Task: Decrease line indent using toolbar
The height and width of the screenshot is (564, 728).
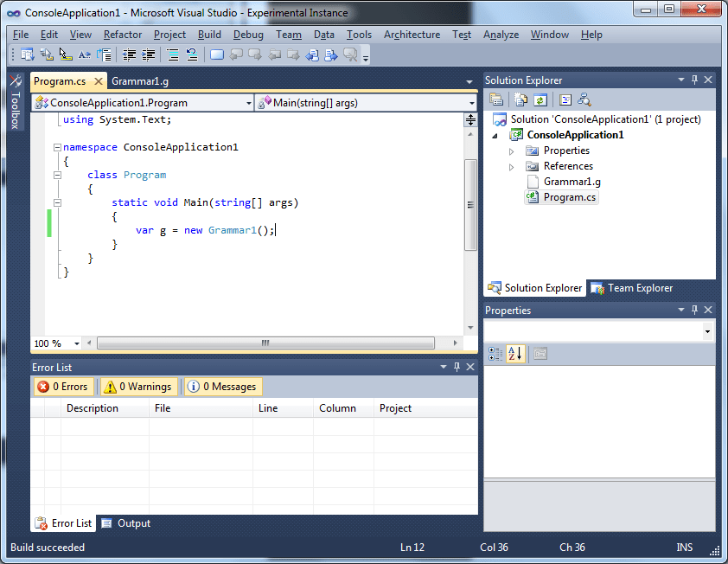Action: coord(129,54)
